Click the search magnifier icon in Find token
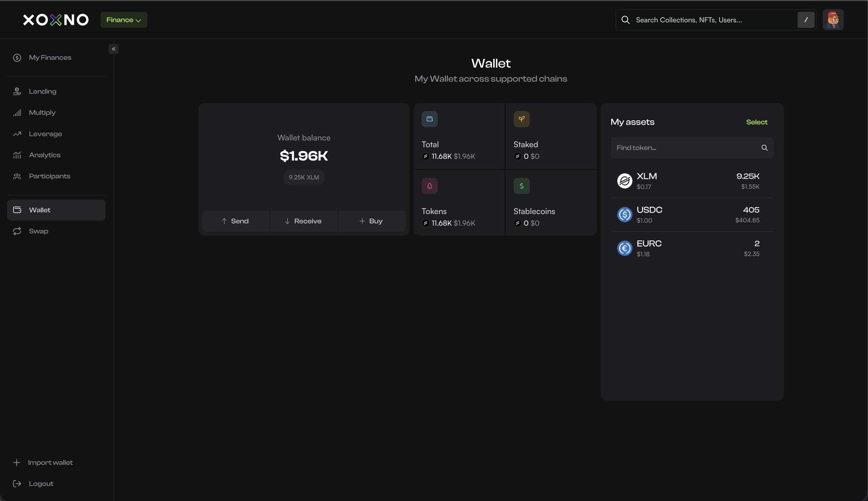The width and height of the screenshot is (868, 501). coord(764,148)
